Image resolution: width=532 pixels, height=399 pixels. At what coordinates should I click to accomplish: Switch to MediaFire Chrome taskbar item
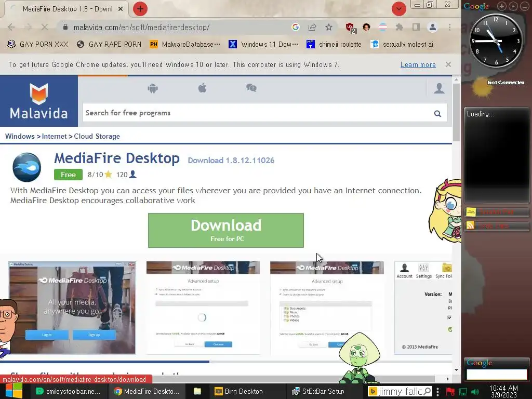147,391
